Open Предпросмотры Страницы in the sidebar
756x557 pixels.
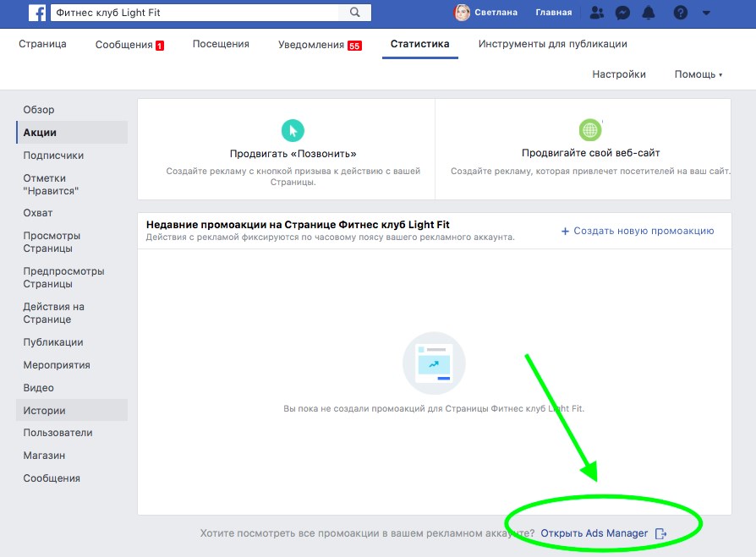63,277
